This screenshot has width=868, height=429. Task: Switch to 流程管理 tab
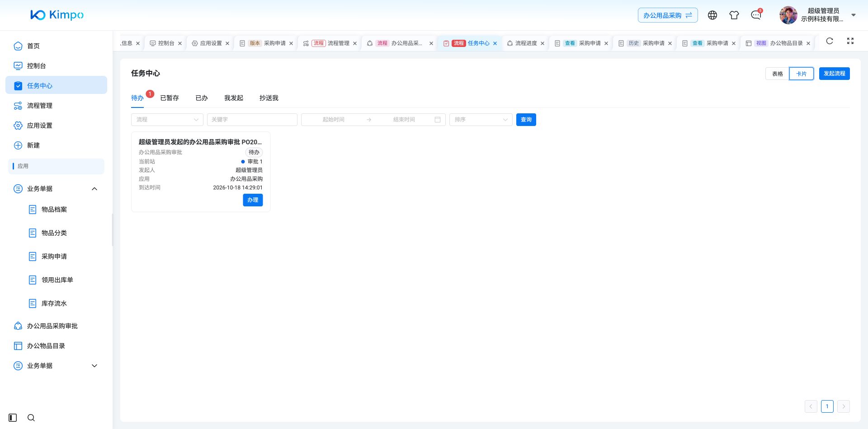326,43
